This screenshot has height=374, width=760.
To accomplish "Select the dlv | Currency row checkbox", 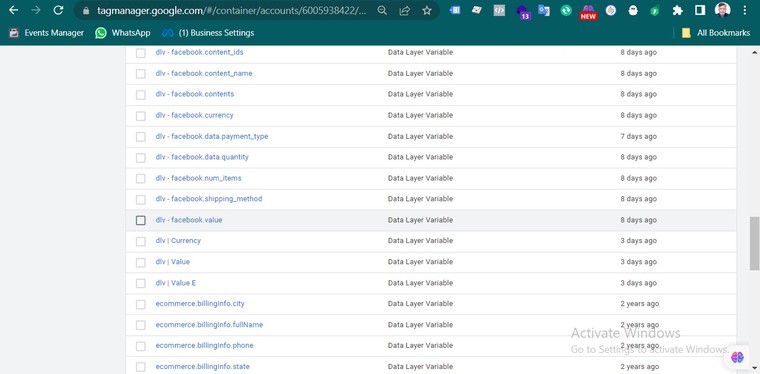I will pyautogui.click(x=141, y=241).
